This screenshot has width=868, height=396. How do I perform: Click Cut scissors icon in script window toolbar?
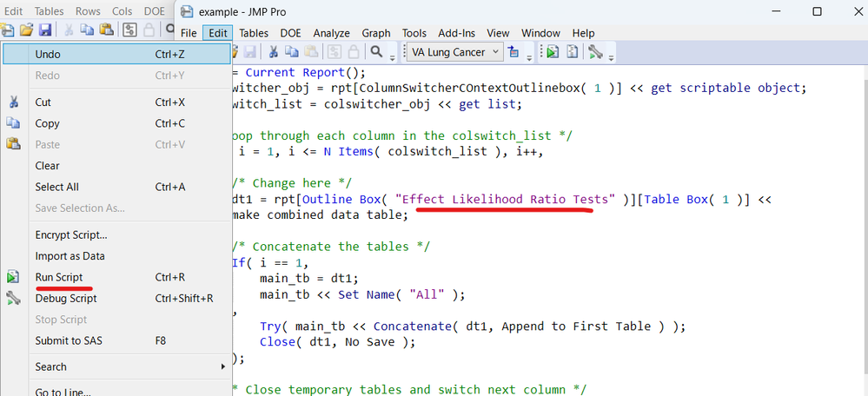pos(273,52)
